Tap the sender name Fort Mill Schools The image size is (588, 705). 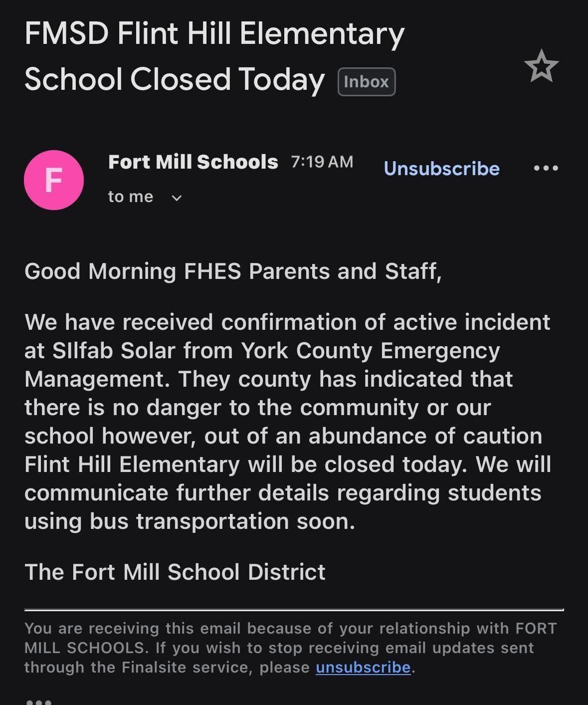point(193,162)
